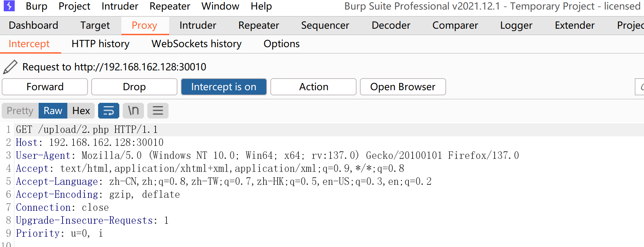Click the pencil edit icon beside request target
644x247 pixels.
coord(10,67)
